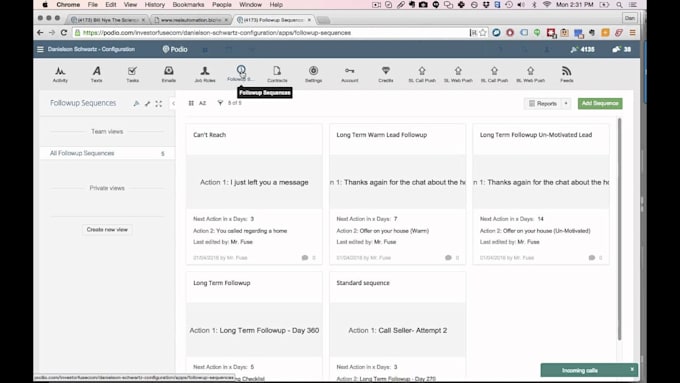Click the A-Z sort option
The width and height of the screenshot is (680, 383).
pyautogui.click(x=203, y=103)
